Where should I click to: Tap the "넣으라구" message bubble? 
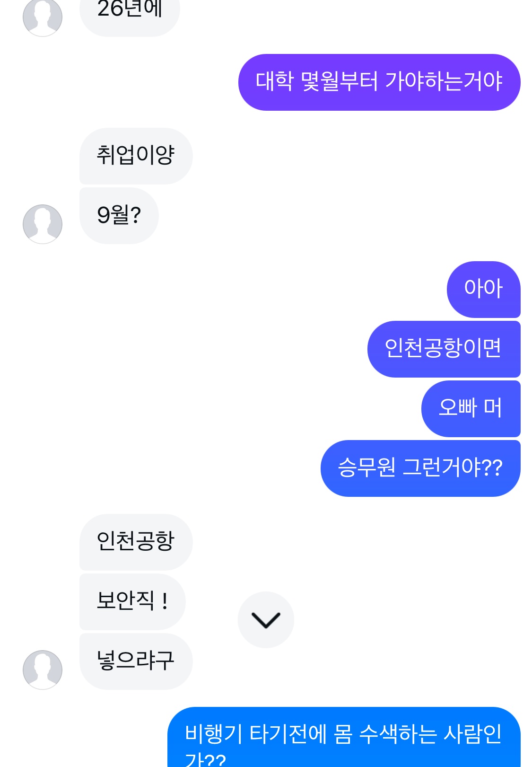136,661
